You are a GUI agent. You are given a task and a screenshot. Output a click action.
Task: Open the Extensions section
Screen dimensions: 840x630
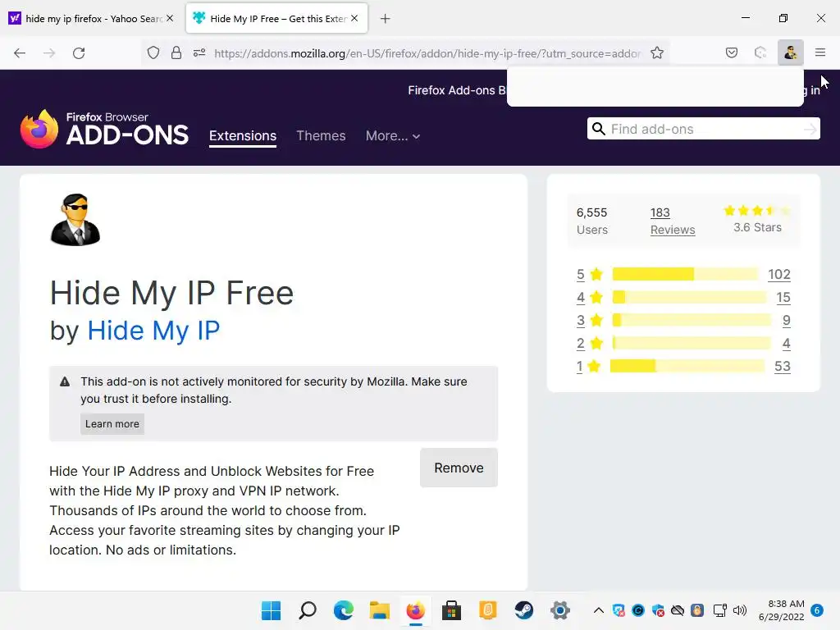tap(243, 136)
